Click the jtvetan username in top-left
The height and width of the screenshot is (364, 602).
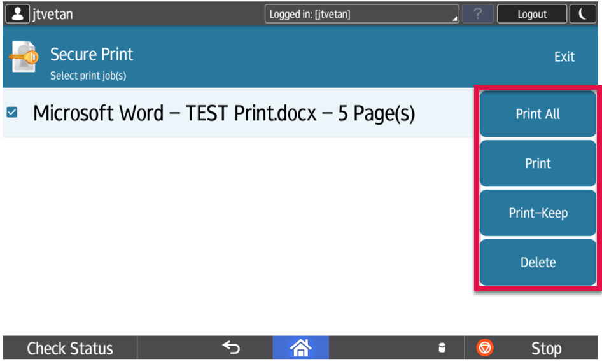52,14
